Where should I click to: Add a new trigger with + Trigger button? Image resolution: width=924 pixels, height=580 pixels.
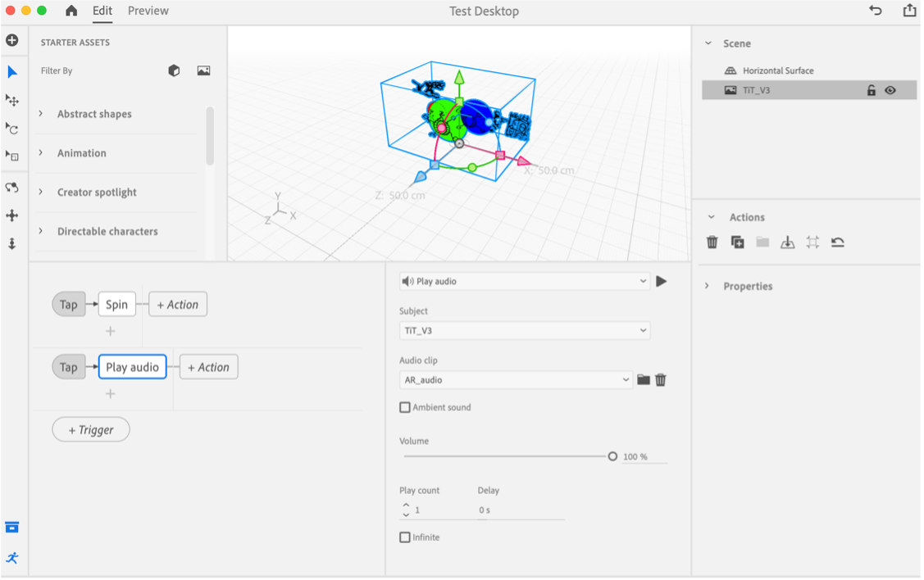(90, 429)
